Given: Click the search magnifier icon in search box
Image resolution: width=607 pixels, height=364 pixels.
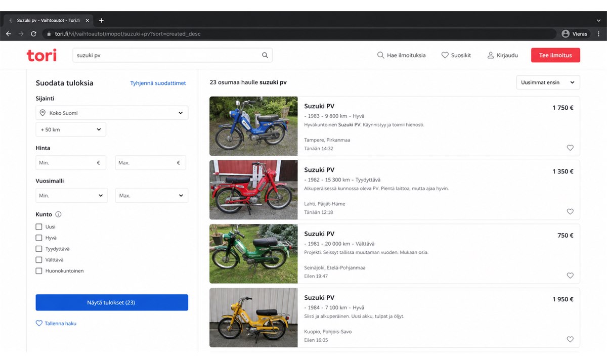Looking at the screenshot, I should [265, 55].
